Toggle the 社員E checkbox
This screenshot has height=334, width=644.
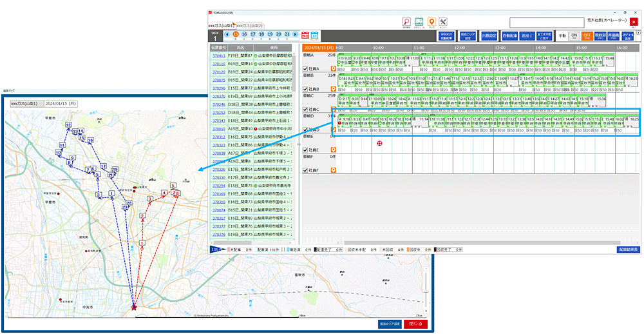[x=305, y=150]
